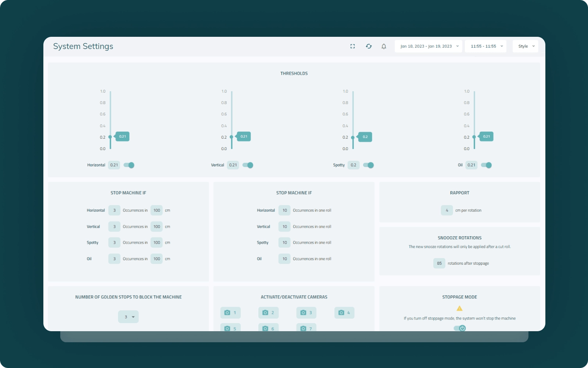Click Horizontal cm distance field showing 100
The image size is (588, 368).
(157, 210)
